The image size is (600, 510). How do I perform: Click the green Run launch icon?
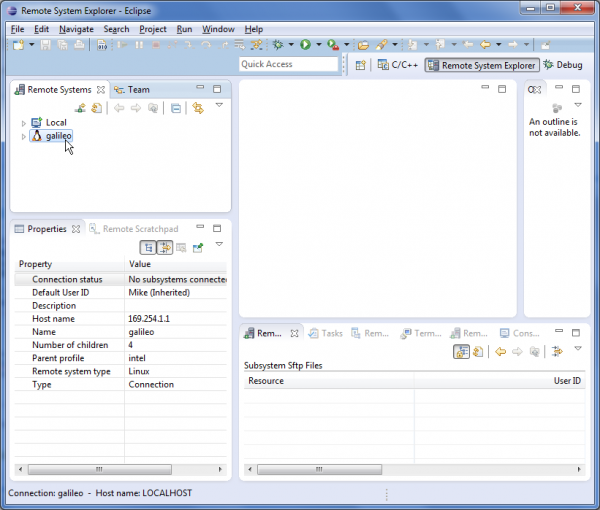(305, 45)
